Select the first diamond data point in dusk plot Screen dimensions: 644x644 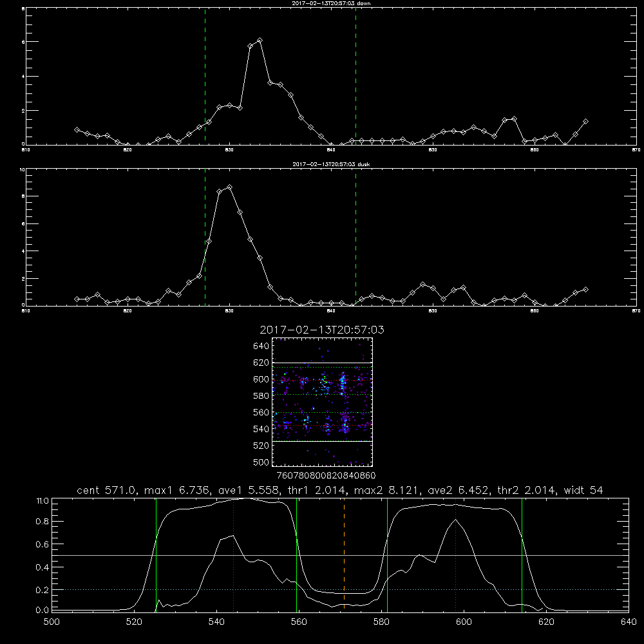[x=77, y=299]
